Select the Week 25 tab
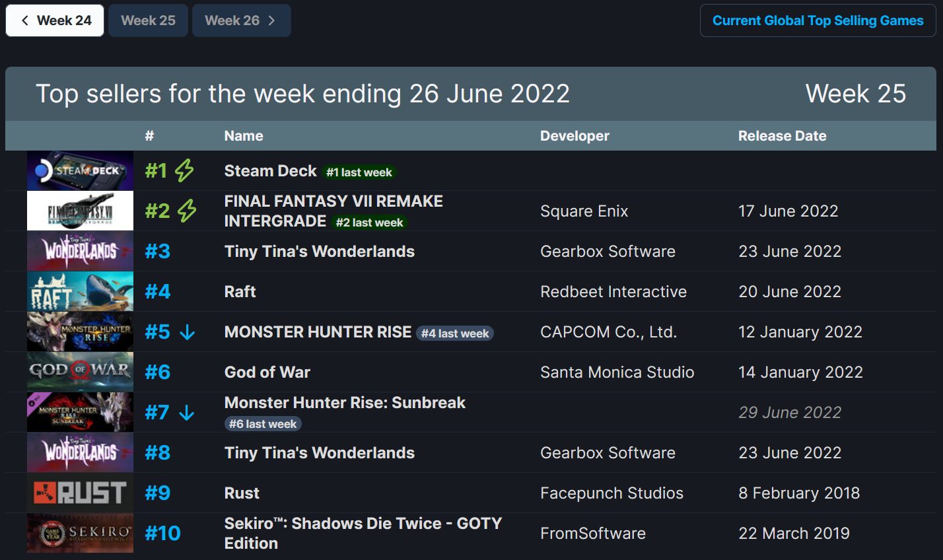 [x=148, y=20]
